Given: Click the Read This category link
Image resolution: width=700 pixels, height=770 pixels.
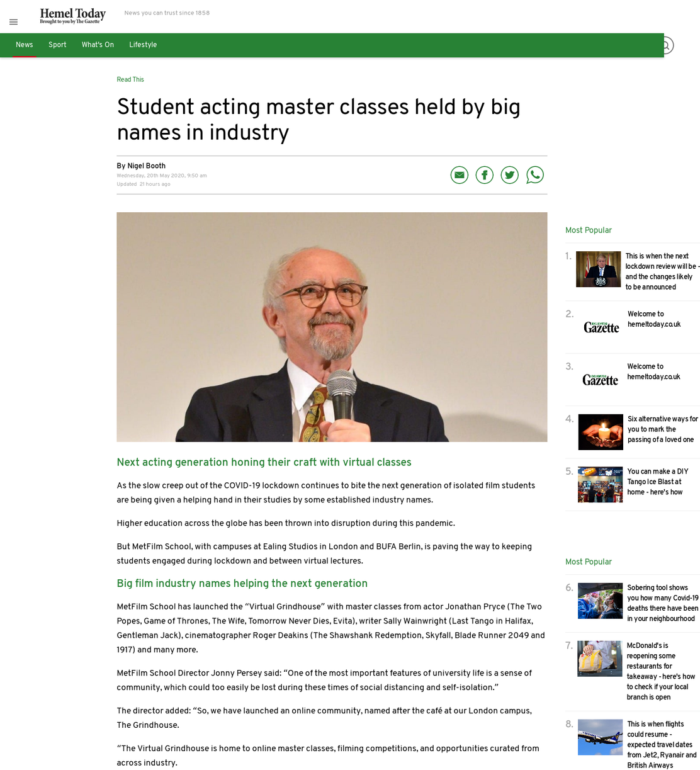Looking at the screenshot, I should click(130, 79).
